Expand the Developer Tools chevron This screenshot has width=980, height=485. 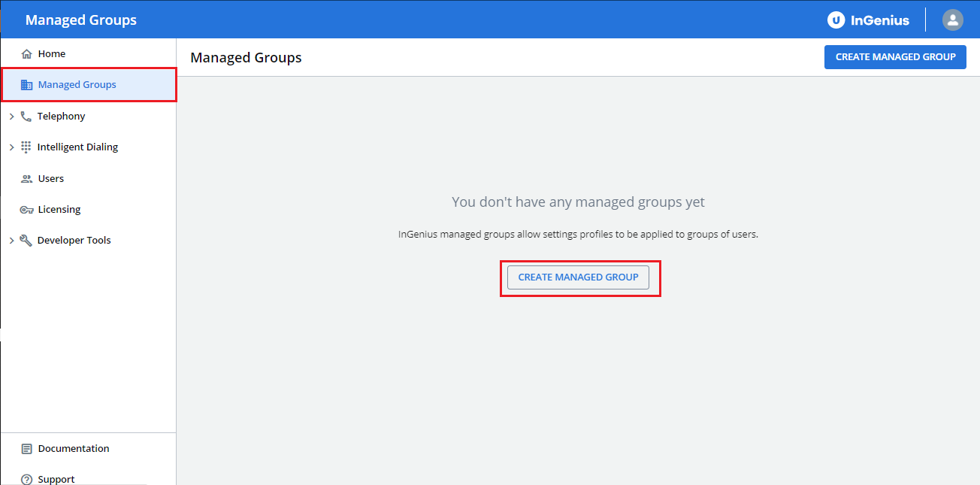[x=11, y=241]
